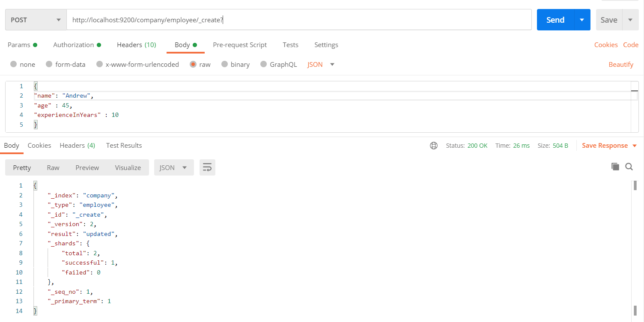
Task: Click the "_id": "_create" response line
Action: coord(77,215)
